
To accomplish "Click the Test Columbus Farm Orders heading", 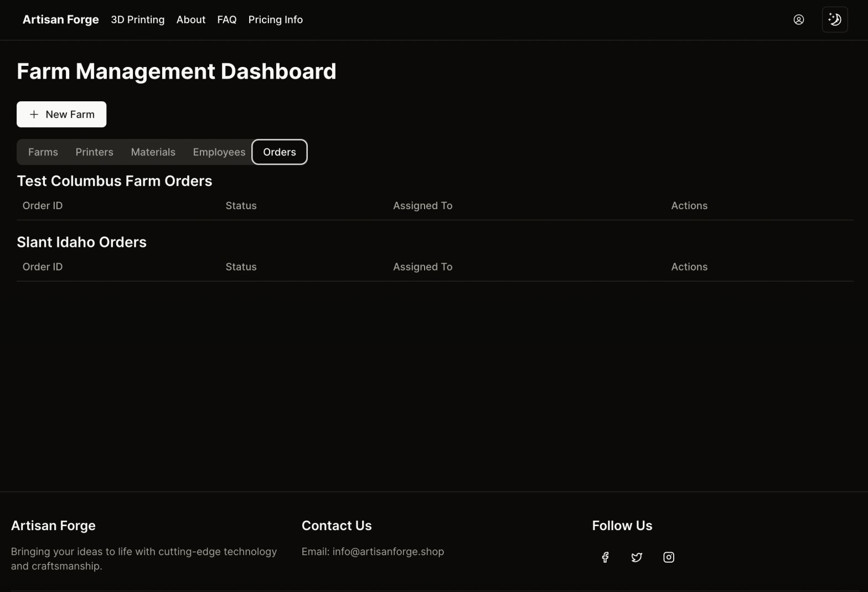I will [x=115, y=181].
